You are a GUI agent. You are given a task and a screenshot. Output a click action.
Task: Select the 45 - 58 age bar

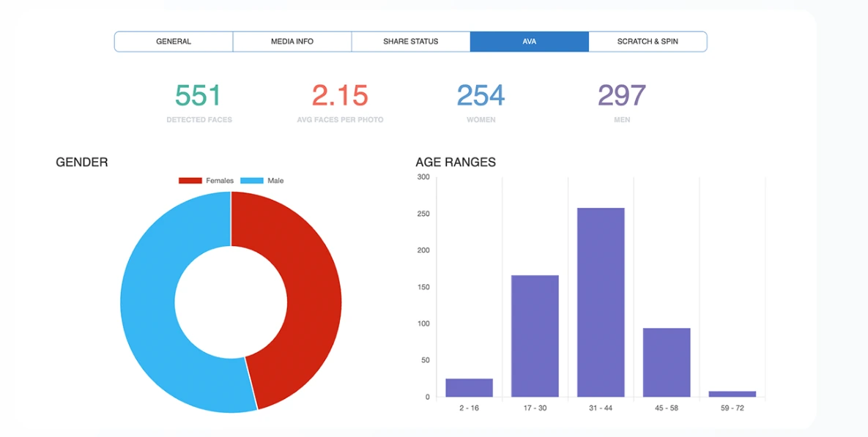pos(667,362)
